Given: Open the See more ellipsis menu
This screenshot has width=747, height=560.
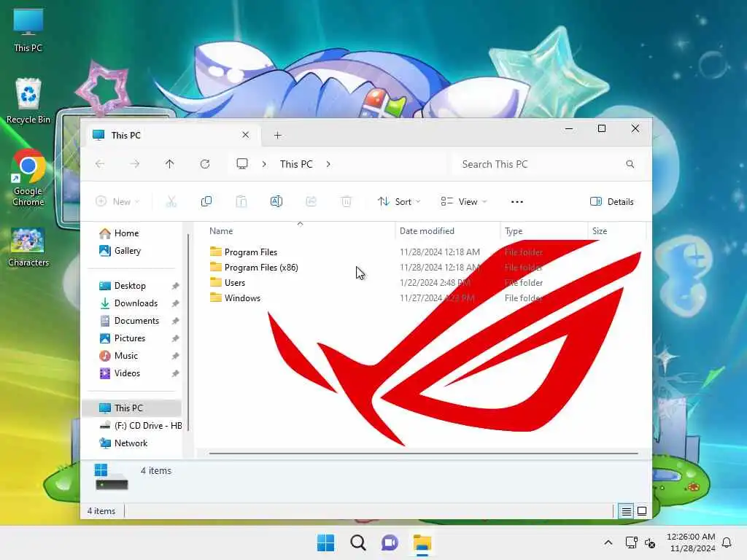Looking at the screenshot, I should pyautogui.click(x=517, y=202).
